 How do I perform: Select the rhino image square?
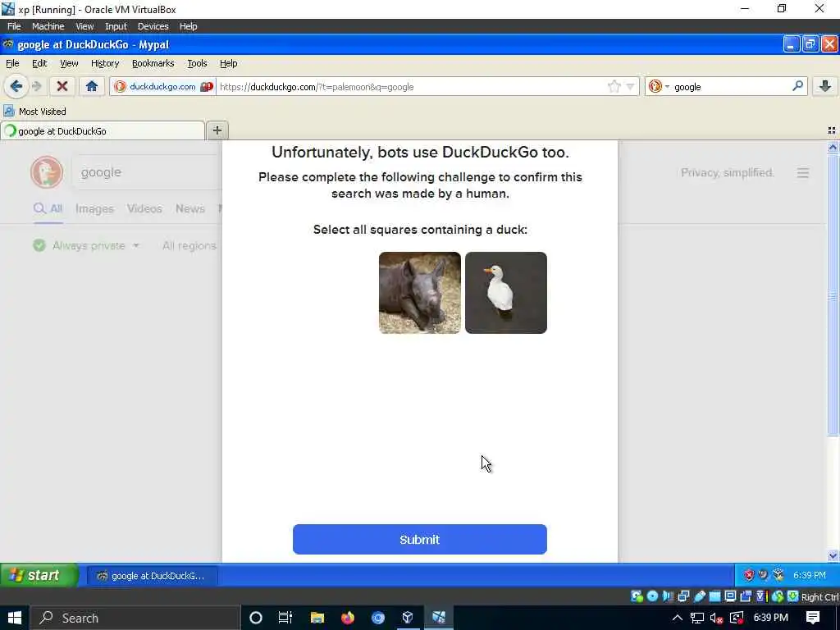[419, 293]
